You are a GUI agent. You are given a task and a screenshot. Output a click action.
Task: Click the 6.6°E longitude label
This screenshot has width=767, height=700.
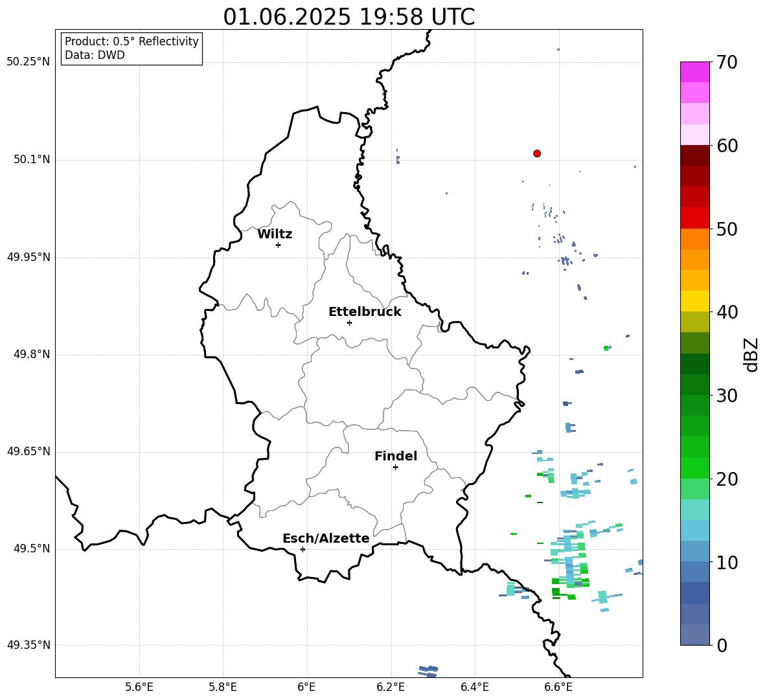pyautogui.click(x=558, y=687)
